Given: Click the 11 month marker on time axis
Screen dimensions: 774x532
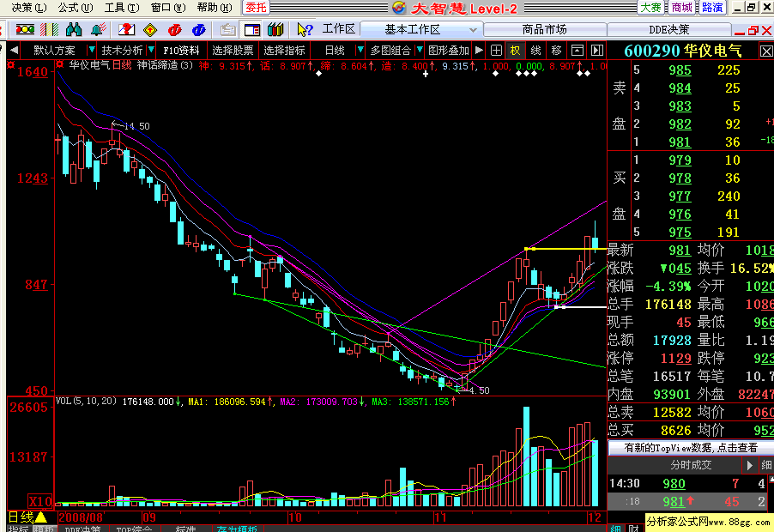Looking at the screenshot, I should pos(441,517).
